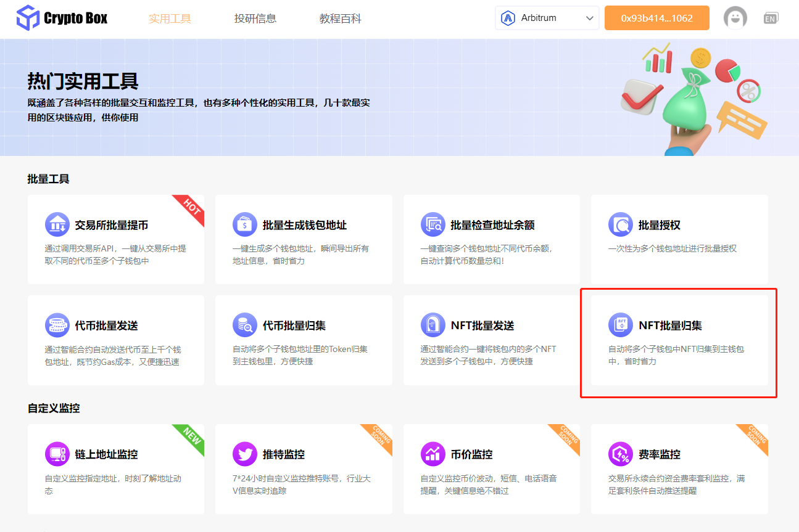Screen dimensions: 799x532
Task: Open the 代币批量归集 token collection icon
Action: (245, 325)
